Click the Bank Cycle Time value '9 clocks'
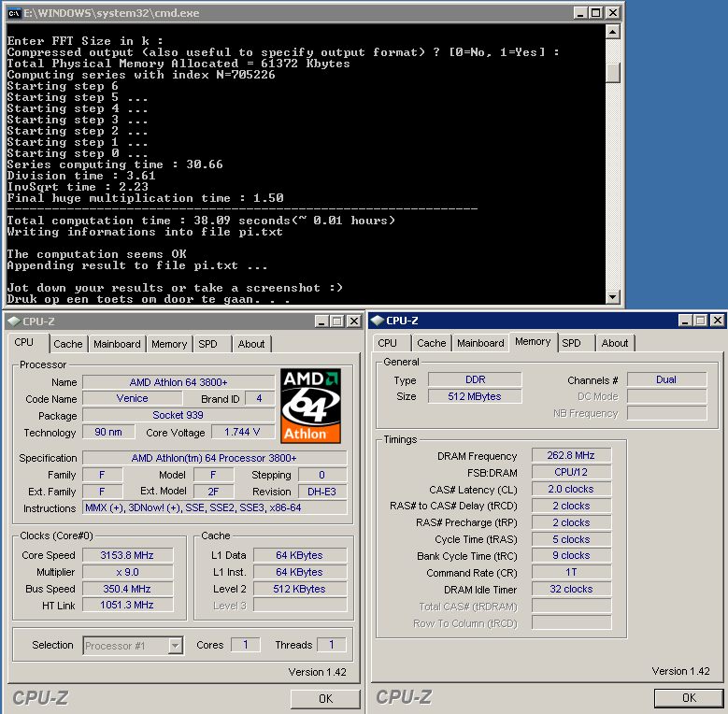This screenshot has height=714, width=728. pyautogui.click(x=572, y=555)
